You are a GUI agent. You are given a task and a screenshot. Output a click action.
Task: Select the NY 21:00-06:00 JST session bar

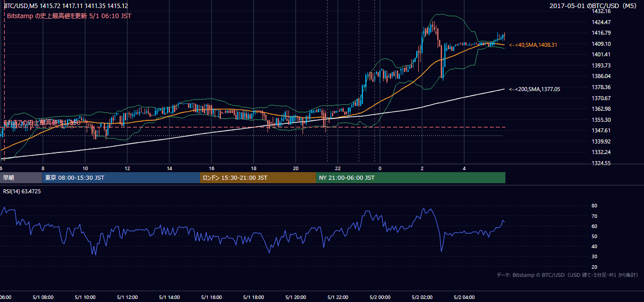tap(411, 178)
